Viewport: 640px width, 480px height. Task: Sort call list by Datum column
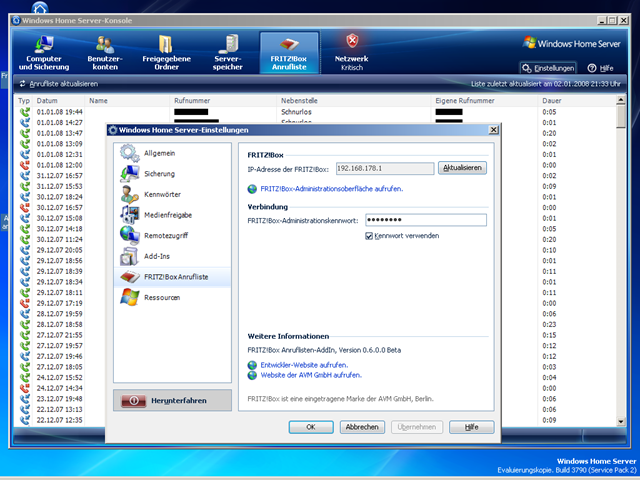point(59,100)
